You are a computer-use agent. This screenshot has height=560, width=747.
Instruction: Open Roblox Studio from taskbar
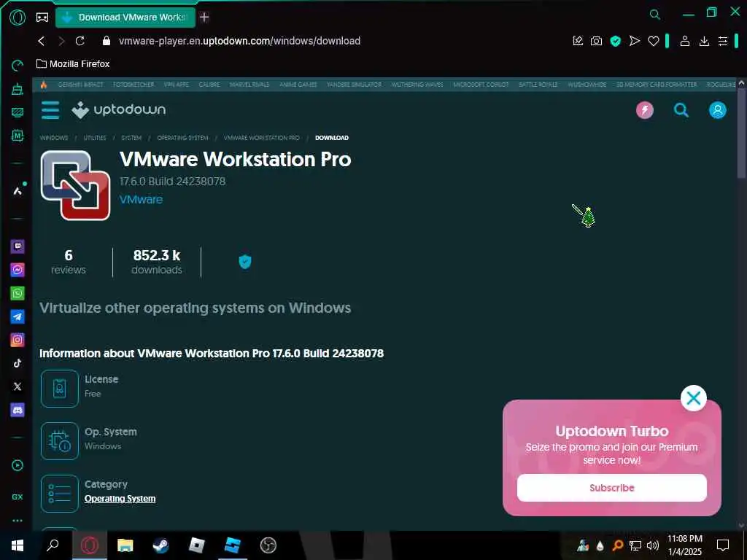coord(233,545)
